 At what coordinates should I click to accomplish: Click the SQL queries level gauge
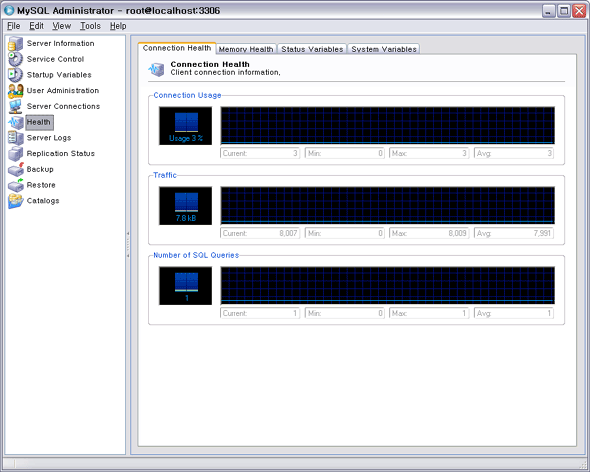[x=186, y=286]
